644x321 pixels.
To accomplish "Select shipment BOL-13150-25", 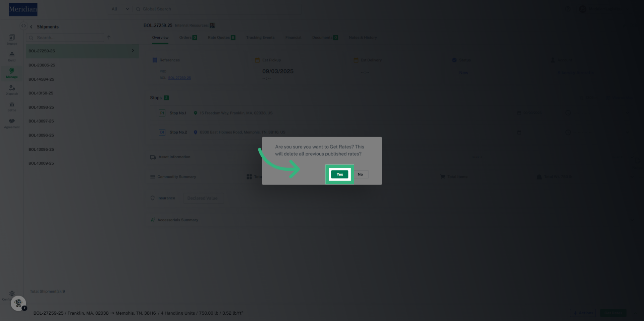I will 82,93.
